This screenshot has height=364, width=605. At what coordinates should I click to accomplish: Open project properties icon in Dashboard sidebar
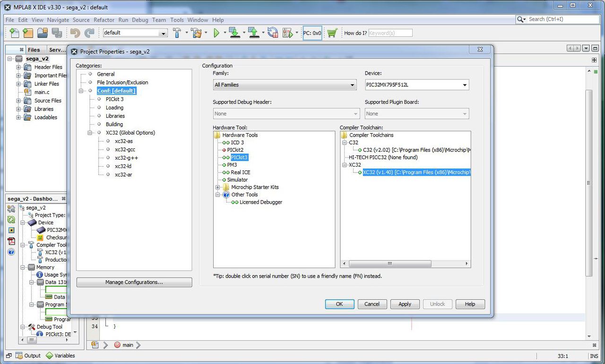(x=11, y=209)
